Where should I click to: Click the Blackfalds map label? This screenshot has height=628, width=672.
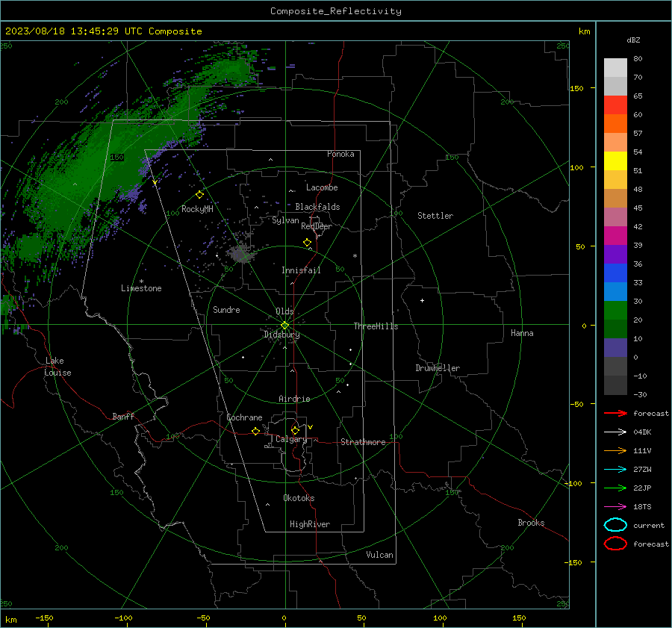tap(317, 207)
